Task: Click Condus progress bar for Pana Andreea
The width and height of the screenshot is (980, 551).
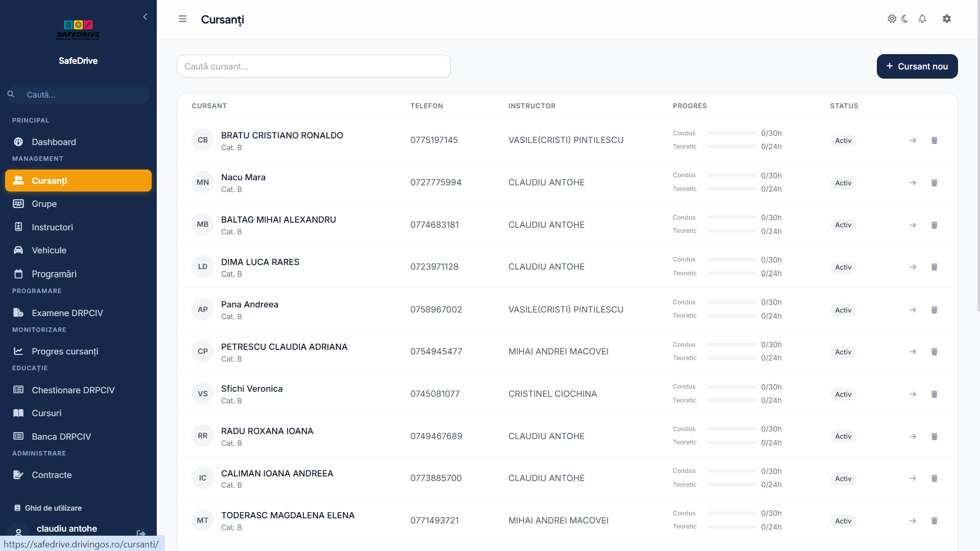Action: pyautogui.click(x=731, y=302)
